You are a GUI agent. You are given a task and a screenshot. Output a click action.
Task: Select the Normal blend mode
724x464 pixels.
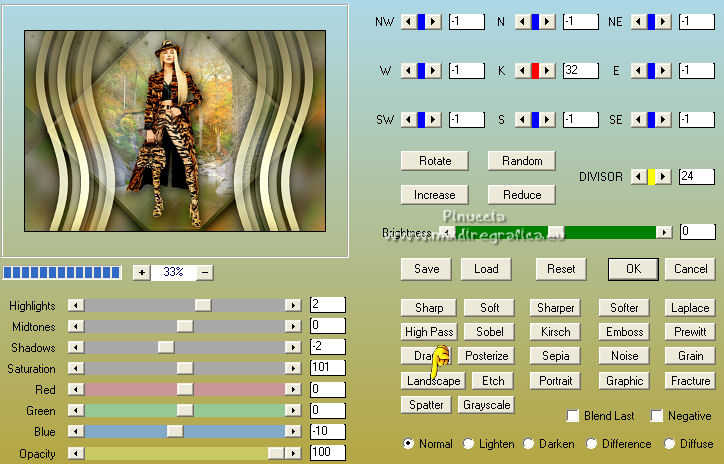tap(408, 444)
